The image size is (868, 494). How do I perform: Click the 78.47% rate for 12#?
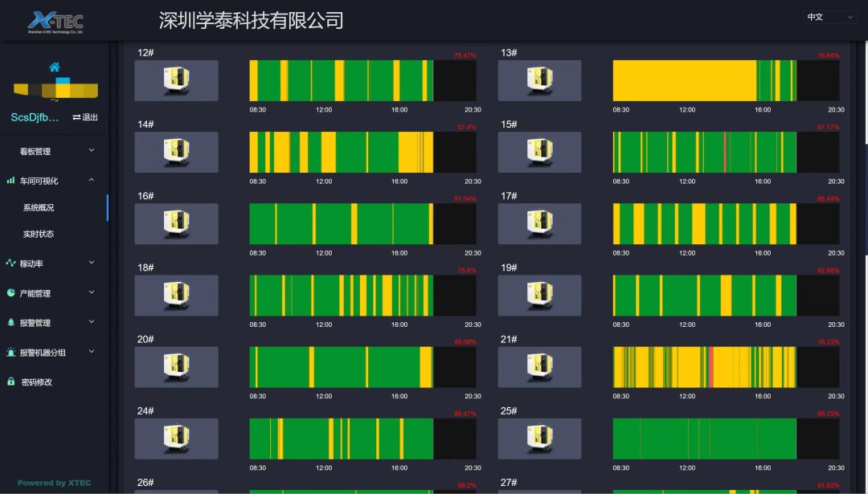[465, 55]
